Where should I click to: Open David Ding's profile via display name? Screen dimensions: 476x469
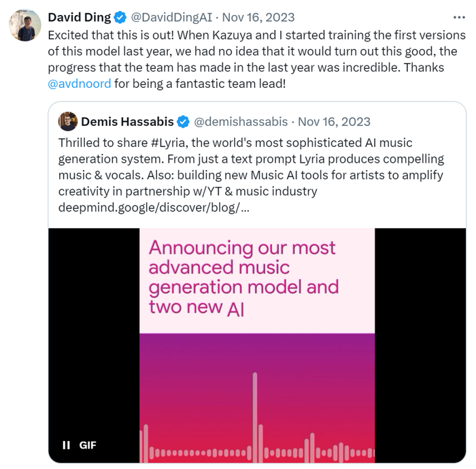coord(79,17)
